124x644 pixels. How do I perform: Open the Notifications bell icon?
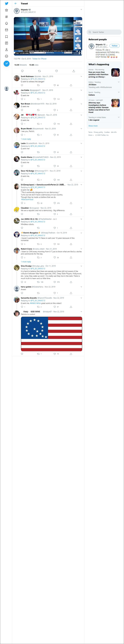[7, 23]
